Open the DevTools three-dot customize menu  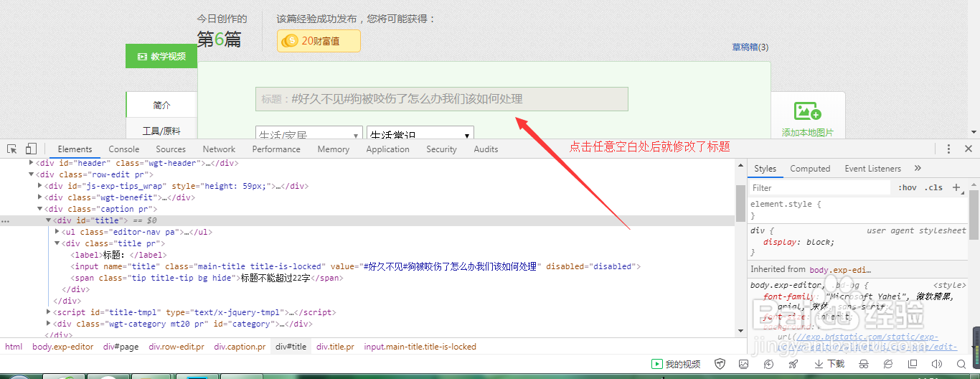[948, 149]
